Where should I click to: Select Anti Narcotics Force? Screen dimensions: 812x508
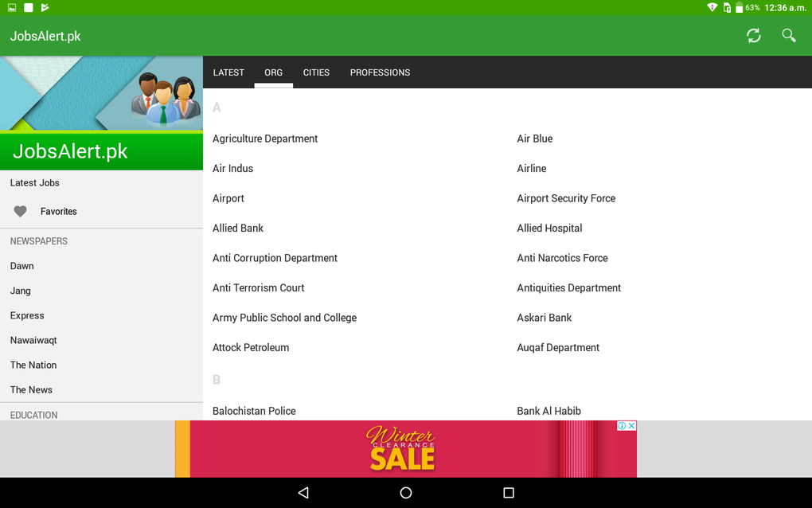pos(562,258)
